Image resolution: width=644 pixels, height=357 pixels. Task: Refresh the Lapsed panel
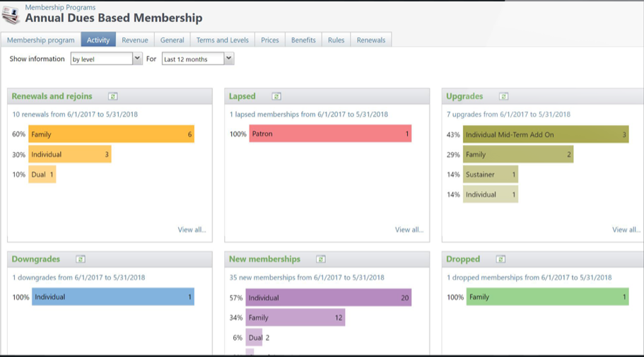276,96
